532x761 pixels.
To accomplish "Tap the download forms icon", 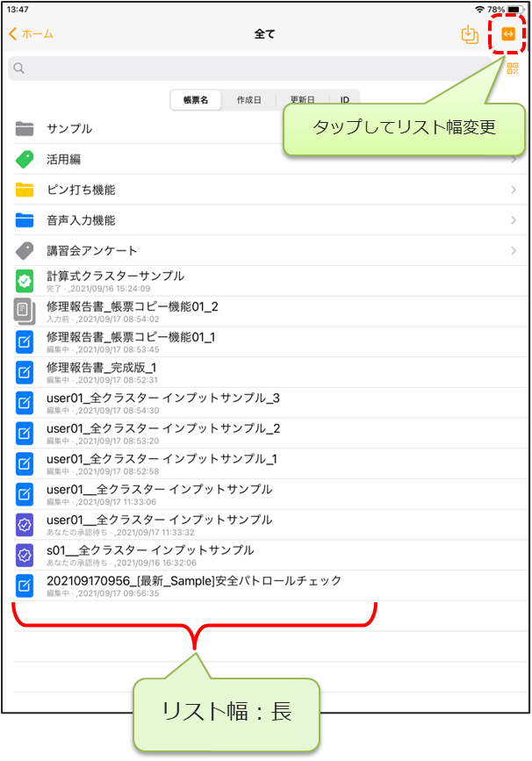I will click(470, 34).
